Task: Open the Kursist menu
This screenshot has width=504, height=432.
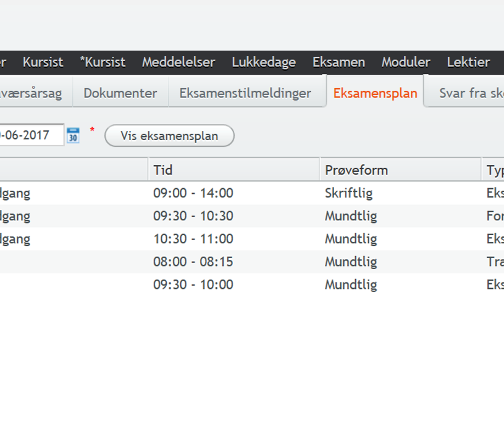Action: [x=43, y=62]
